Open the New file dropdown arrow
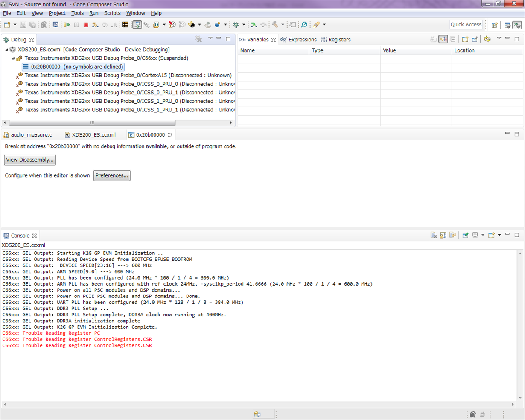The height and width of the screenshot is (420, 525). 15,25
